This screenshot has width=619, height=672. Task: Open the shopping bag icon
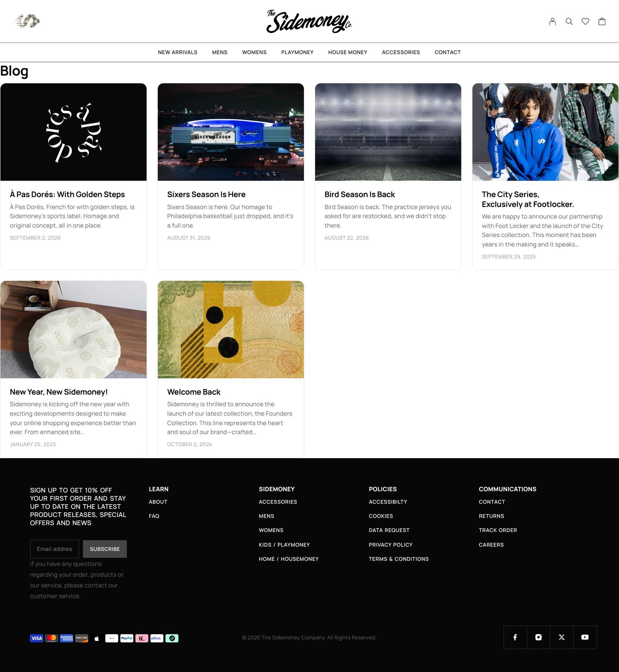[602, 21]
